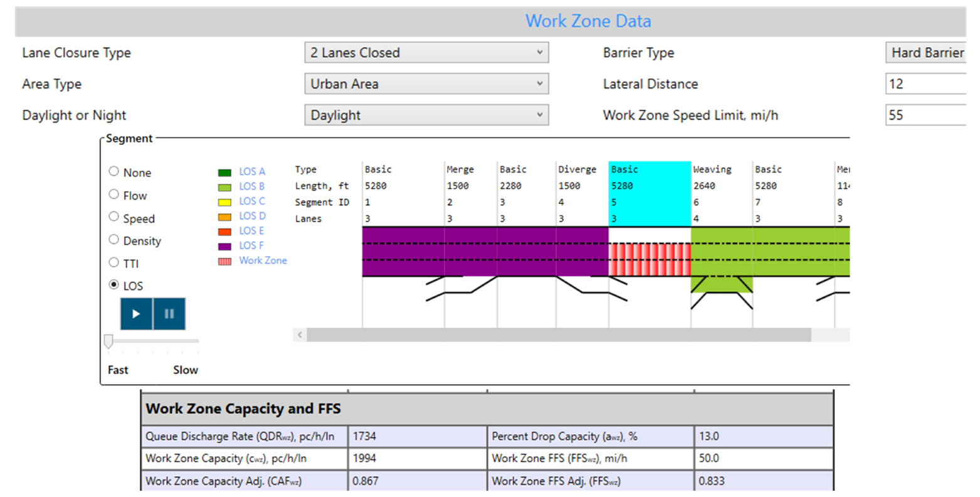This screenshot has height=497, width=980.
Task: Choose the Density radio button
Action: pyautogui.click(x=114, y=240)
